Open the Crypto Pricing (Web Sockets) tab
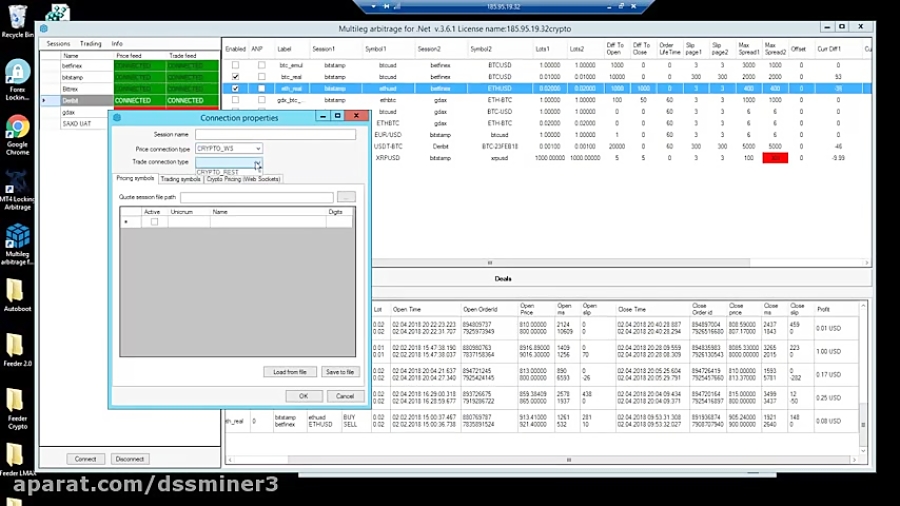 pyautogui.click(x=243, y=179)
